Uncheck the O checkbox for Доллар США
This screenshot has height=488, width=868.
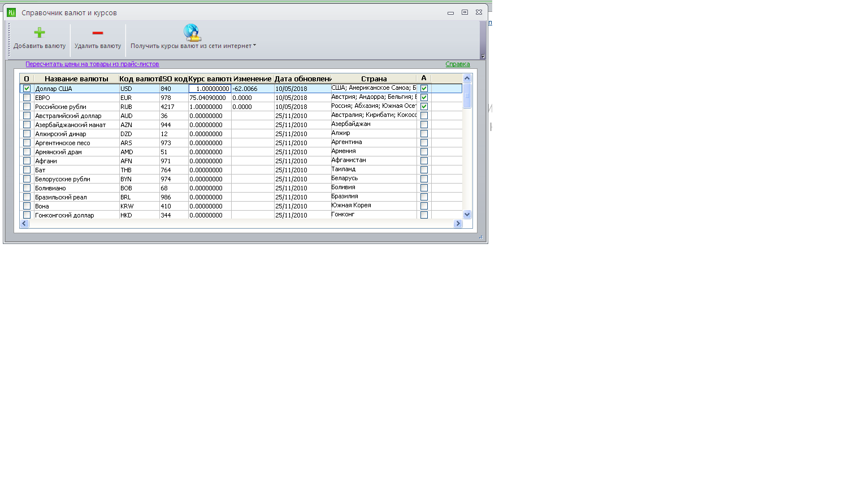[27, 88]
